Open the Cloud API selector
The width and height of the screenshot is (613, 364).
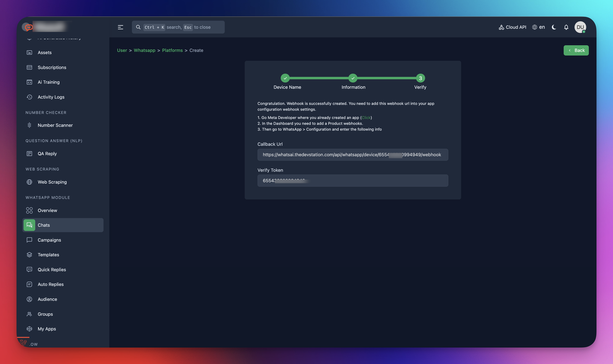tap(512, 27)
